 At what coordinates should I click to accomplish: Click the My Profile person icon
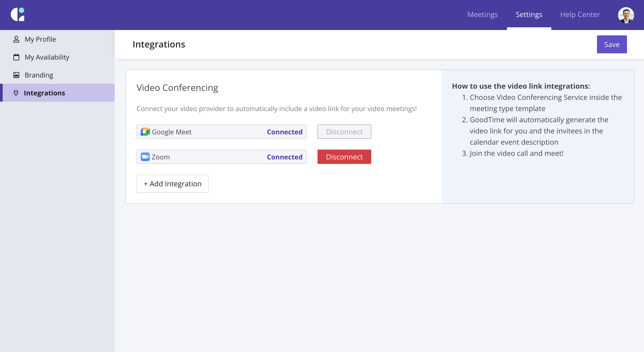pyautogui.click(x=16, y=39)
